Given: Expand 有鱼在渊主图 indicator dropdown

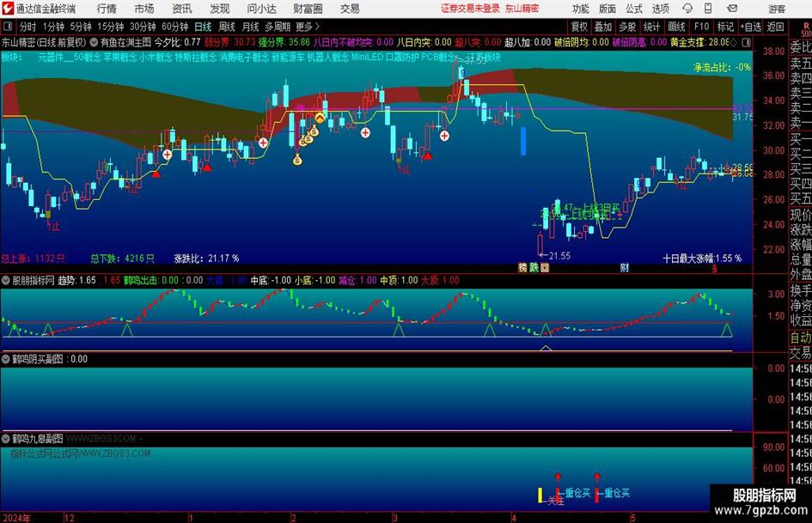Looking at the screenshot, I should click(x=94, y=42).
